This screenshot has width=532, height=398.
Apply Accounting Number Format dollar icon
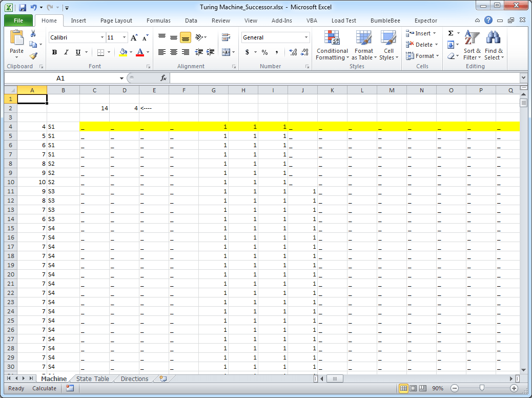point(247,52)
